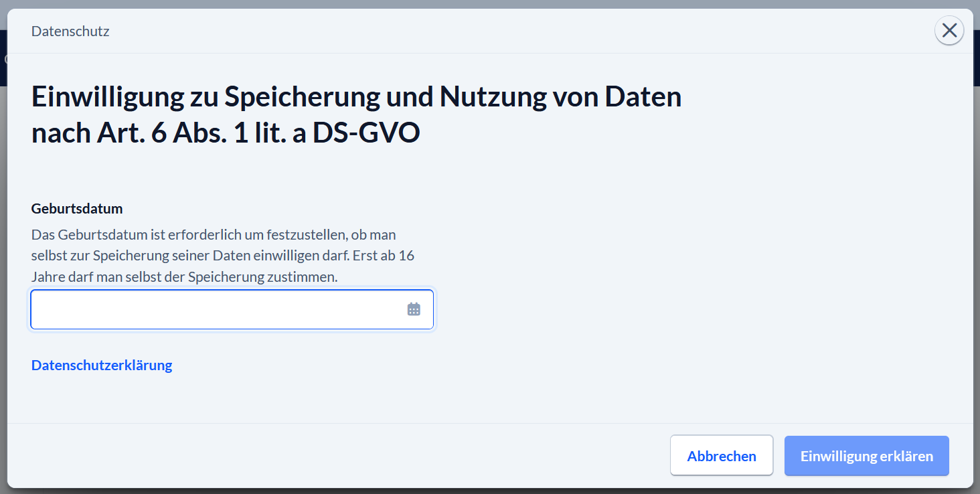Click the heading 'Einwilligung zu Speicherung und Nutzung'
This screenshot has width=980, height=494.
click(356, 115)
